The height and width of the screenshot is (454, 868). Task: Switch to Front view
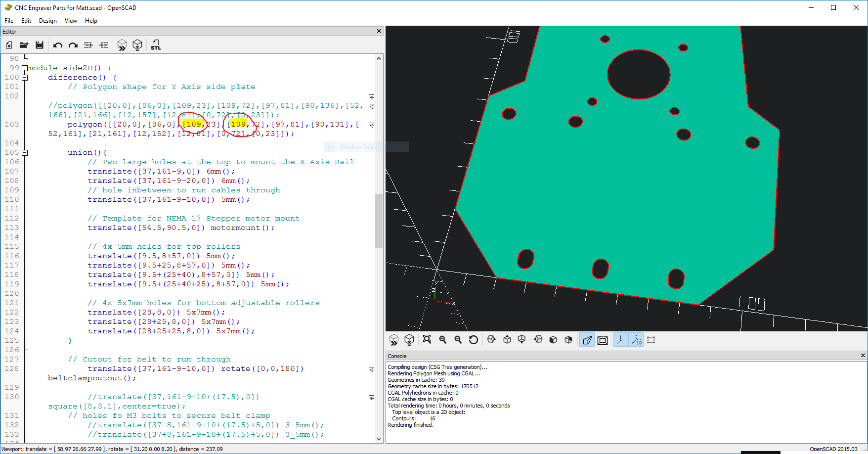(553, 340)
